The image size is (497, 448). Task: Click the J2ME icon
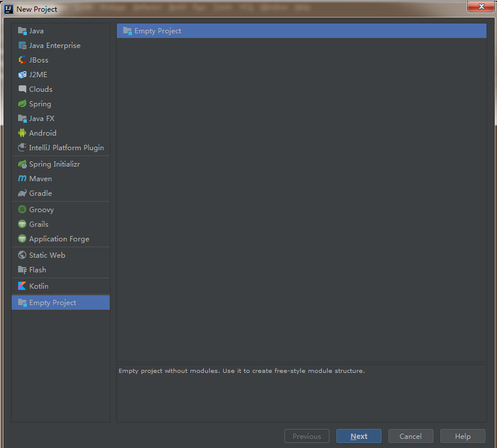22,74
